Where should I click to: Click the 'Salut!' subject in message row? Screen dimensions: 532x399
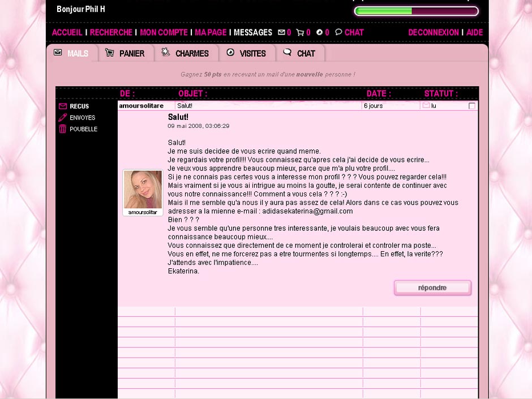click(x=185, y=105)
